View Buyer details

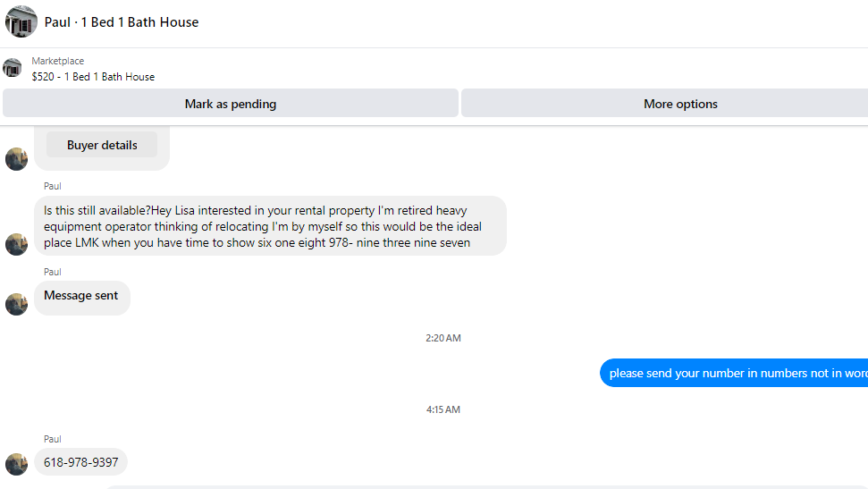click(x=102, y=145)
